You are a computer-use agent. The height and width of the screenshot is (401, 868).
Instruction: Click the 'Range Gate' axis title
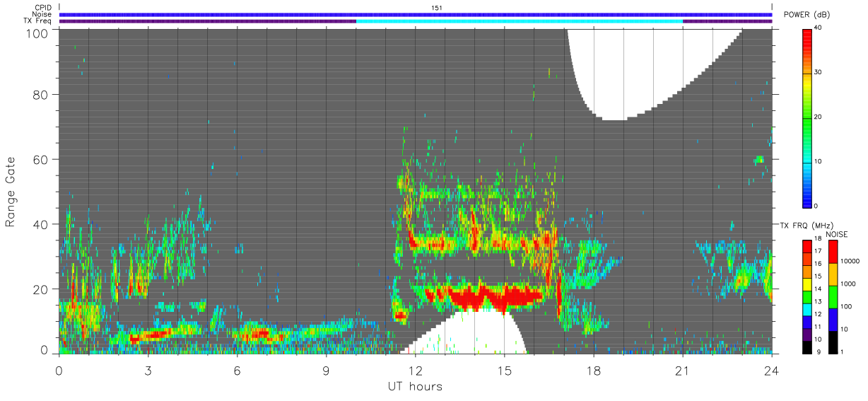(x=11, y=192)
